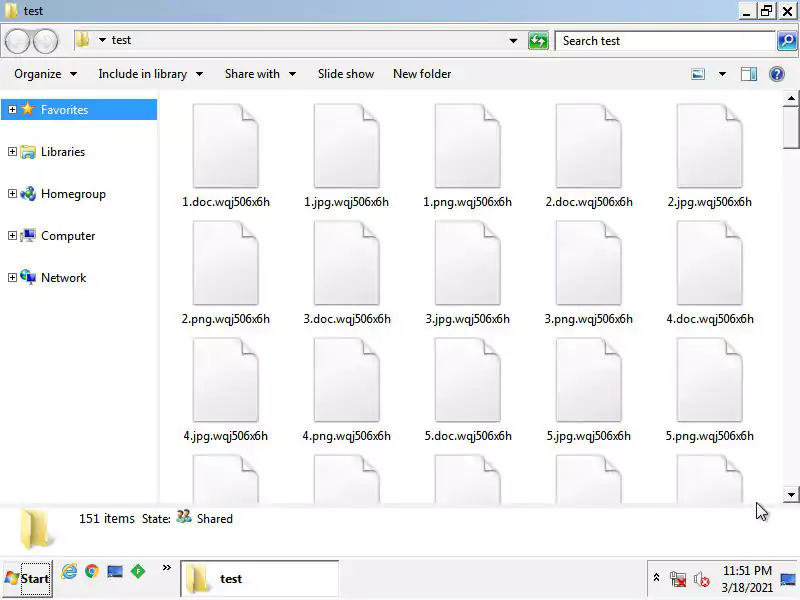
Task: Click the Change your view icon
Action: pos(698,74)
